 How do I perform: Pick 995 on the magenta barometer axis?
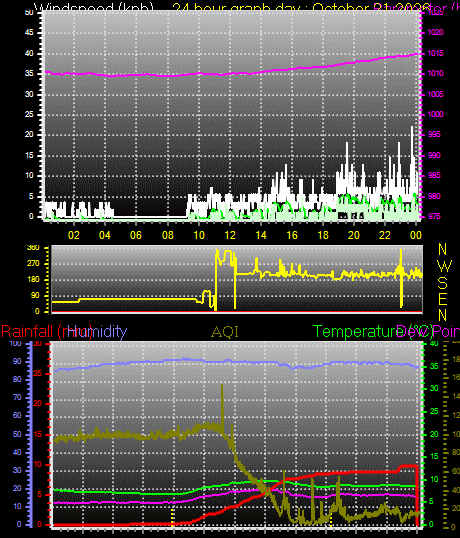[434, 134]
